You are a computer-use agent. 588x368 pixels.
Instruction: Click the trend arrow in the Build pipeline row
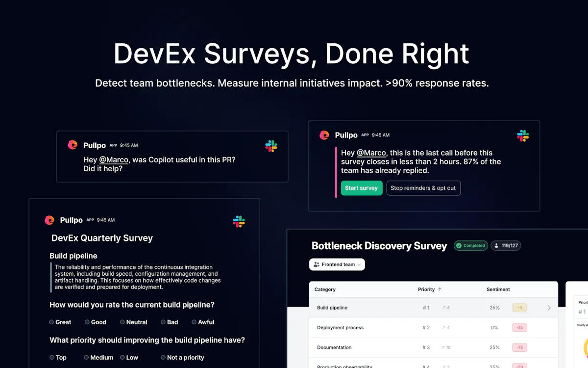tap(443, 308)
